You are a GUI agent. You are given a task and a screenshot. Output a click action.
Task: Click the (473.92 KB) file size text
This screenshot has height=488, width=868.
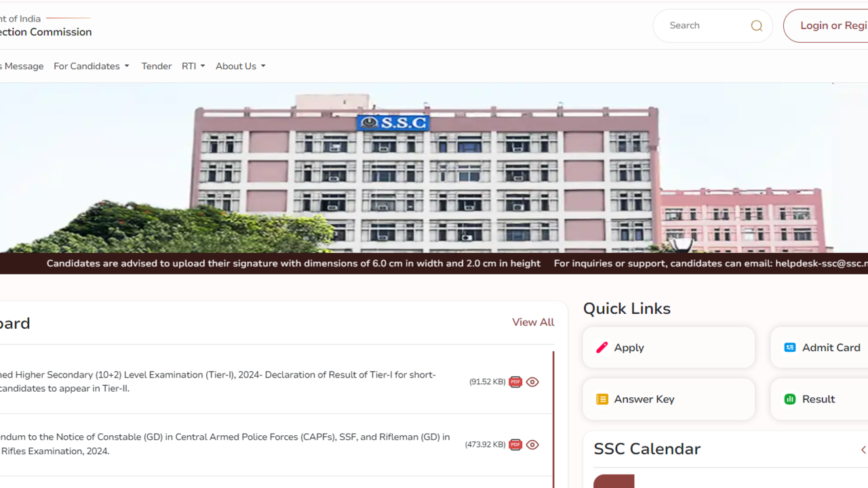[x=485, y=445]
